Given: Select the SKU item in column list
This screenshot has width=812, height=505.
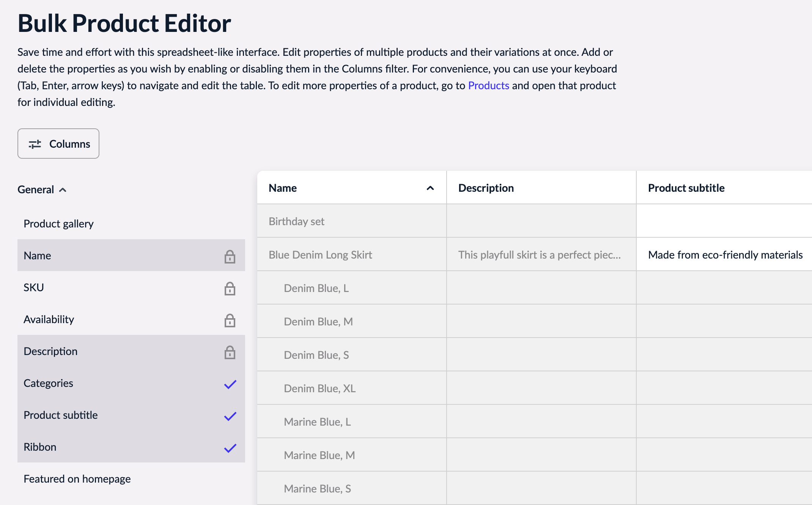Looking at the screenshot, I should tap(131, 287).
